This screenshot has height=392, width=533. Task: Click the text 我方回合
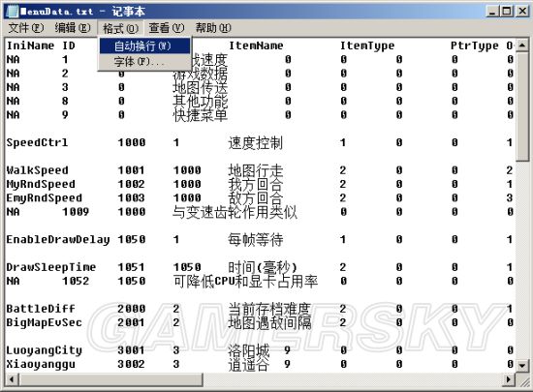pos(256,184)
